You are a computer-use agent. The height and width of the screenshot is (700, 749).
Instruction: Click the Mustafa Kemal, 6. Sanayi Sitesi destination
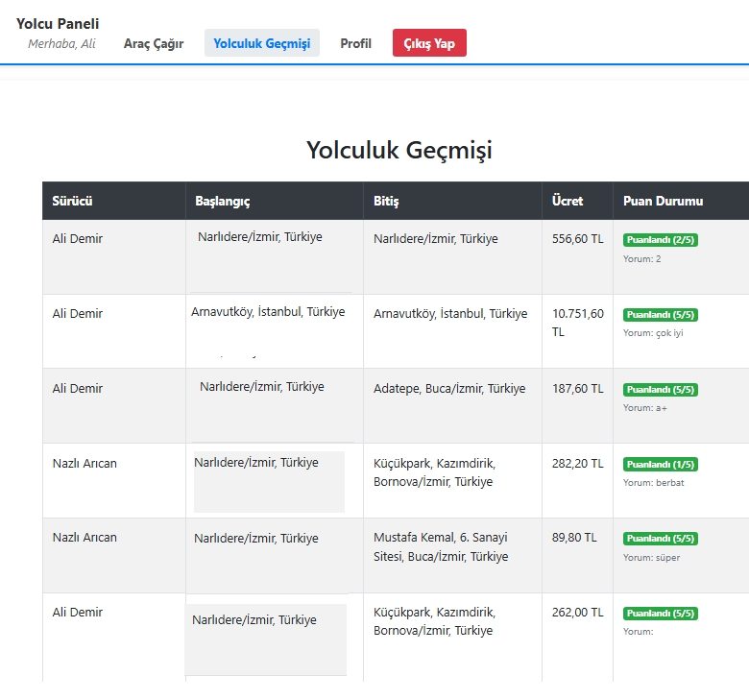pyautogui.click(x=441, y=547)
